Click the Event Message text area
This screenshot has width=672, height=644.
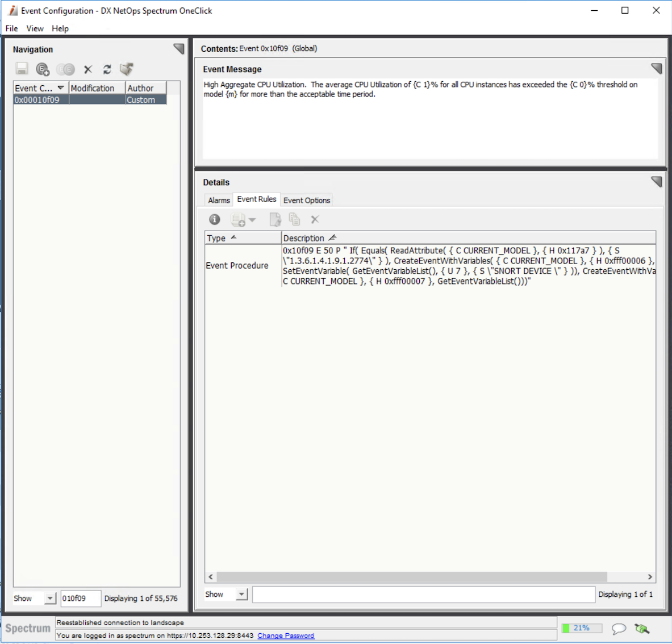point(430,118)
